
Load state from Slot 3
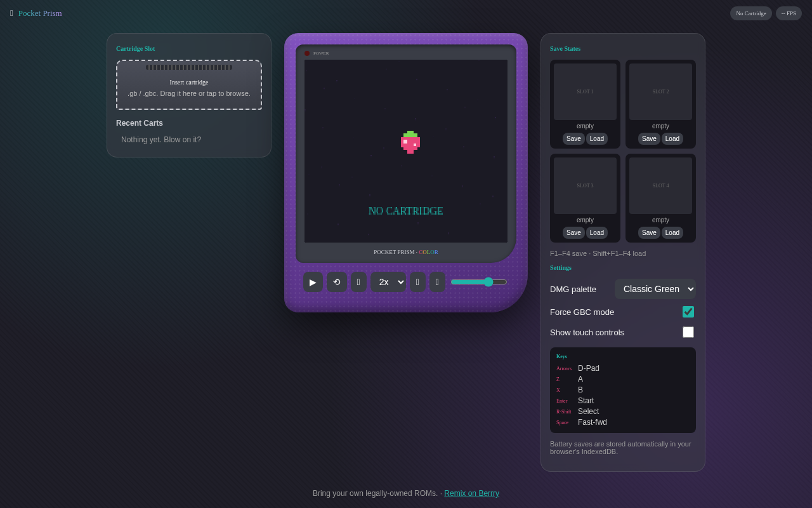pos(597,232)
